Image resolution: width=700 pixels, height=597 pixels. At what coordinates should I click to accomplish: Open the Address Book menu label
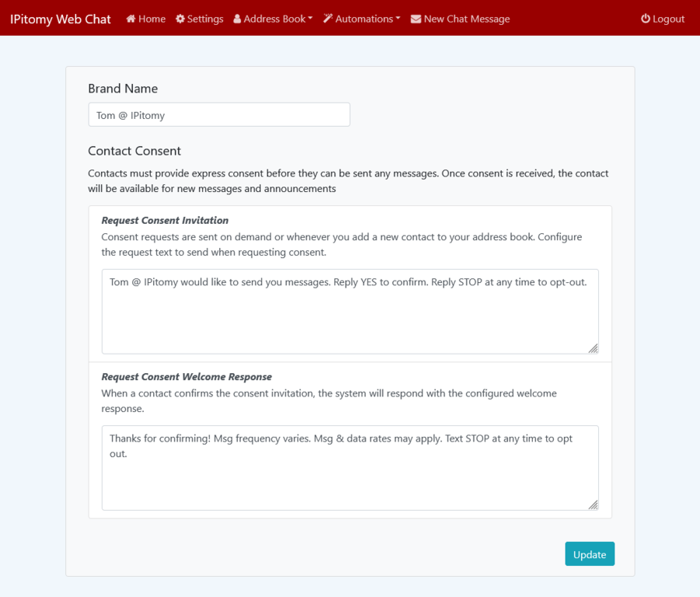pos(274,19)
